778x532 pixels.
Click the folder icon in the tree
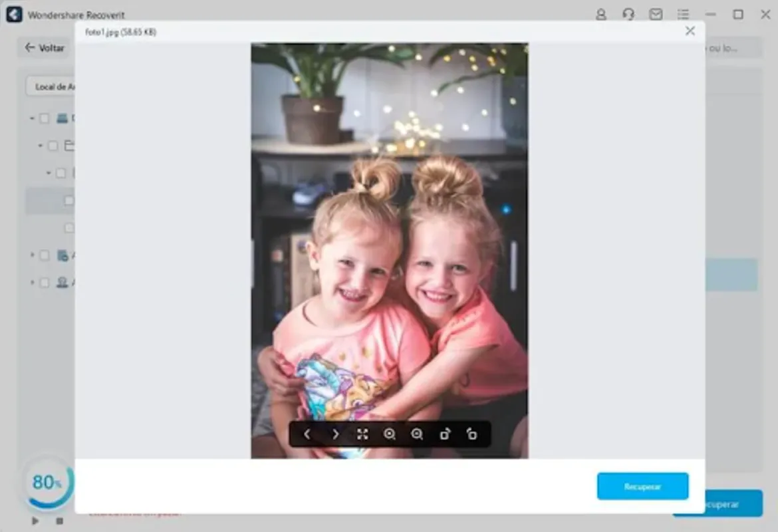click(x=69, y=146)
